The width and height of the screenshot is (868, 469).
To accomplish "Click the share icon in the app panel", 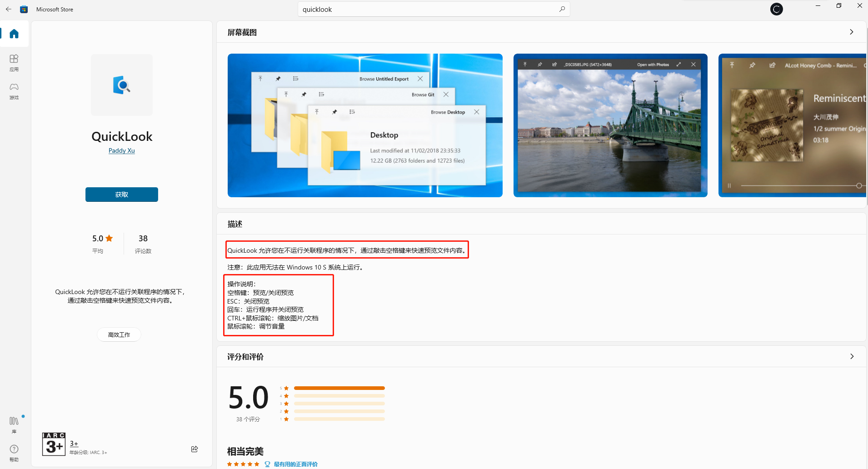I will pos(195,449).
